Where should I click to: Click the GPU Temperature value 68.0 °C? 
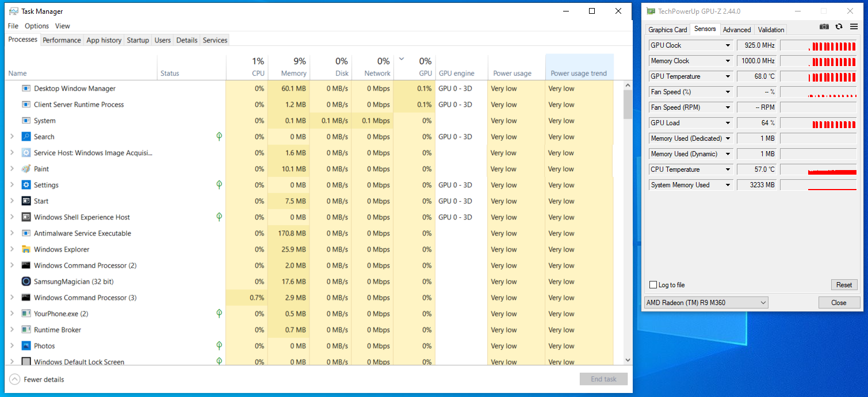pyautogui.click(x=757, y=76)
